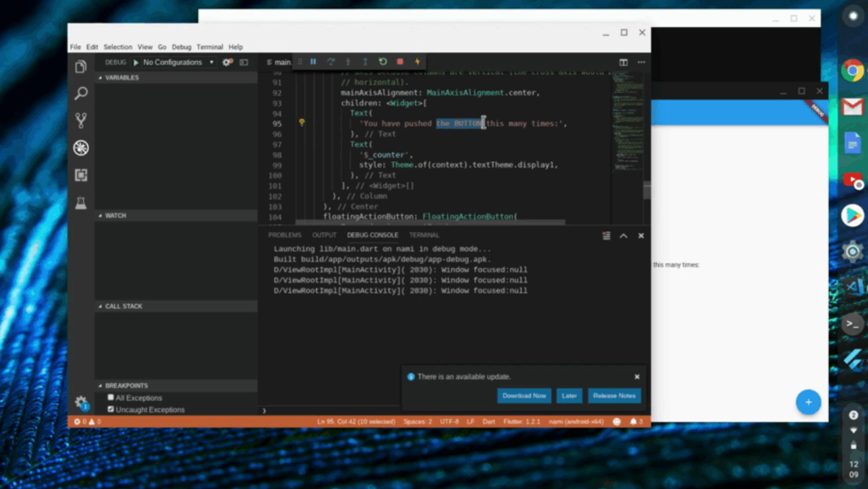The width and height of the screenshot is (868, 489).
Task: Switch to the Problems panel tab
Action: pos(284,235)
